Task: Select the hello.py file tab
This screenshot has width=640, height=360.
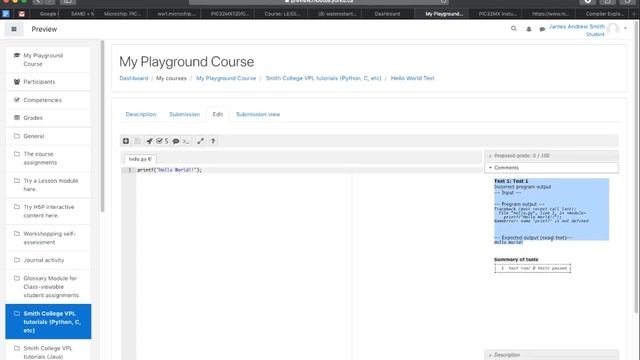Action: (140, 159)
